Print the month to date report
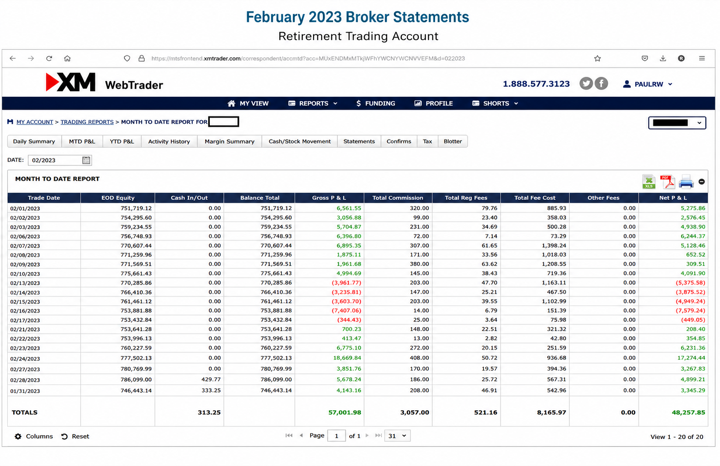This screenshot has width=720, height=466. click(686, 182)
